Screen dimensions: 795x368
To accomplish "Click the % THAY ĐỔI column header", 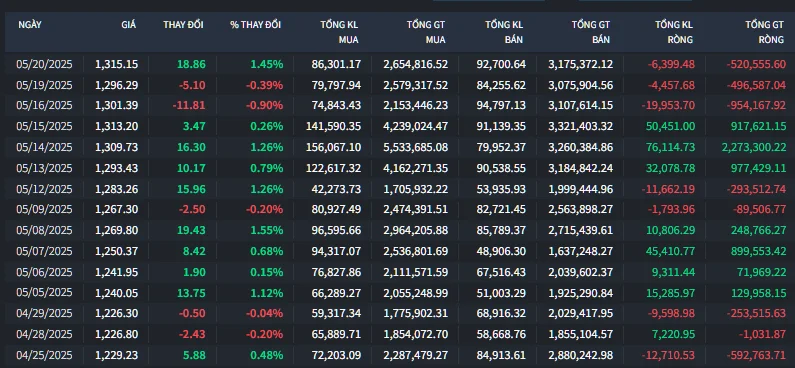I will point(256,24).
